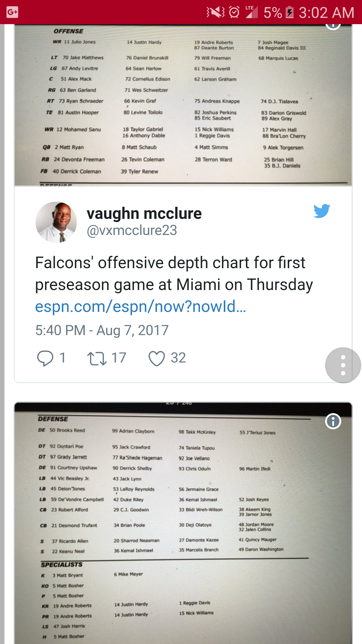This screenshot has height=644, width=362.
Task: Open the vaughn mcclure display name
Action: click(144, 213)
